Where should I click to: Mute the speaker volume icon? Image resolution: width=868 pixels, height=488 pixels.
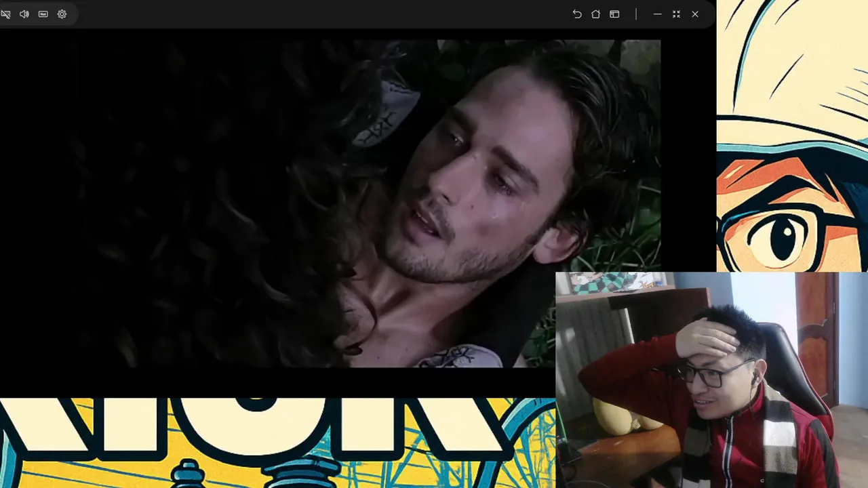point(24,14)
